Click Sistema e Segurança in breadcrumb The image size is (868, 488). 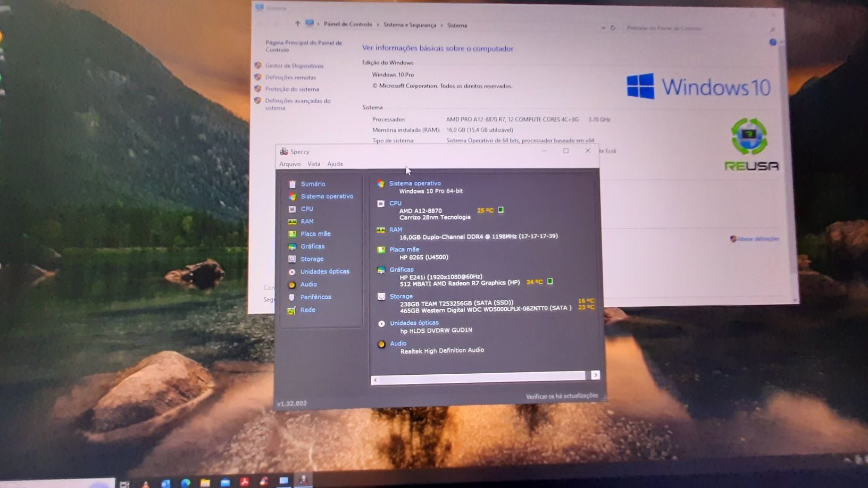click(410, 25)
